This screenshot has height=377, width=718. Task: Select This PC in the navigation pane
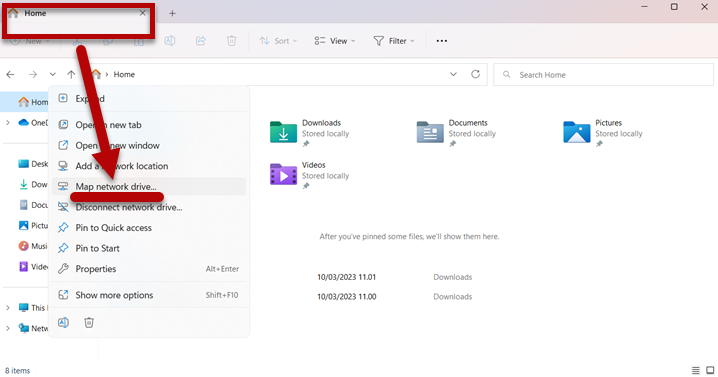(x=33, y=308)
